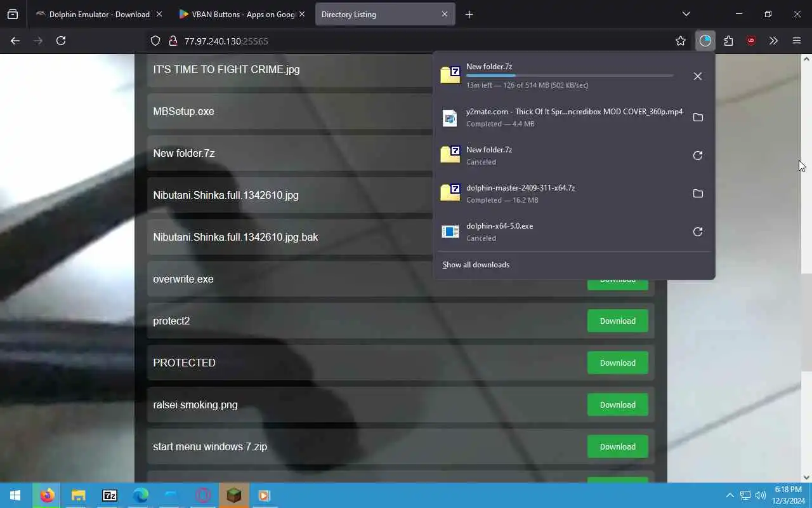Click the insecure connection lock icon
Viewport: 812px width, 508px height.
click(173, 41)
